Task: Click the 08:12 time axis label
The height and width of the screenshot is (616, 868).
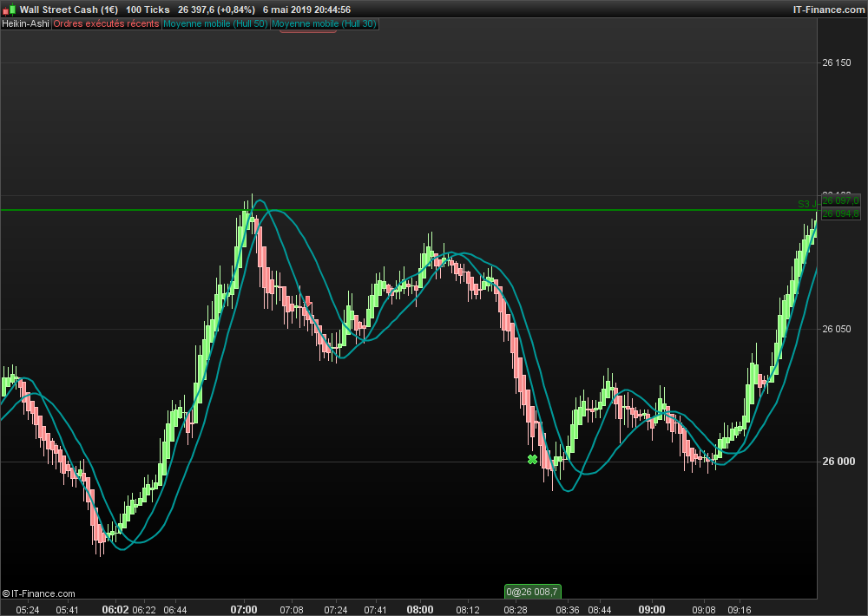Action: (x=468, y=610)
